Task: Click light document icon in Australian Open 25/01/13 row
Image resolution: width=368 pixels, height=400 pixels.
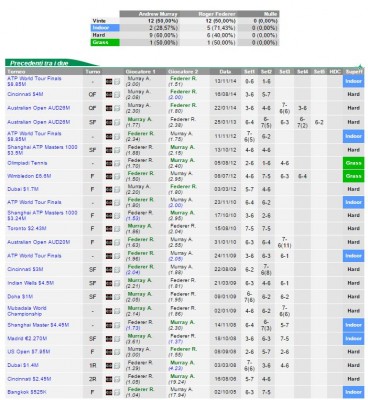Action: point(117,123)
